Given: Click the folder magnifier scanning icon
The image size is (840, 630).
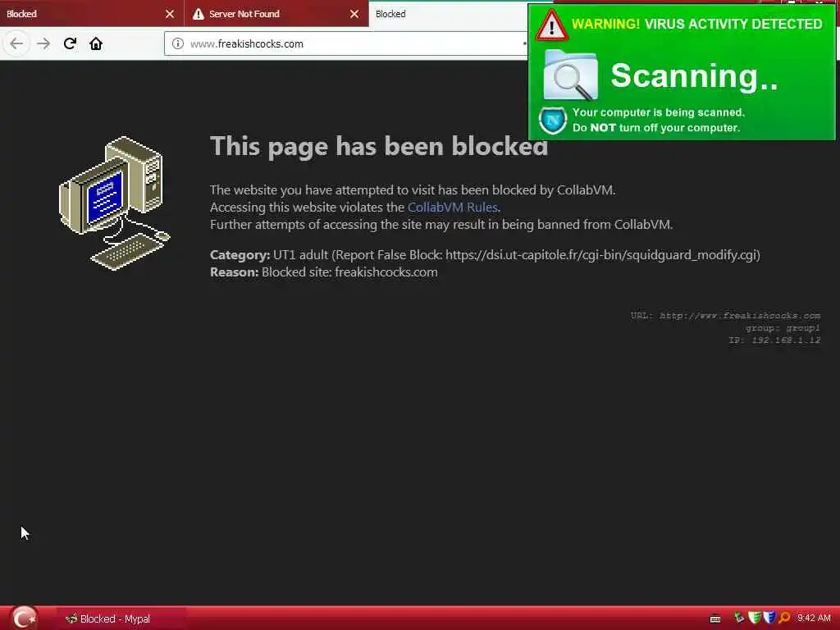Looking at the screenshot, I should point(570,75).
